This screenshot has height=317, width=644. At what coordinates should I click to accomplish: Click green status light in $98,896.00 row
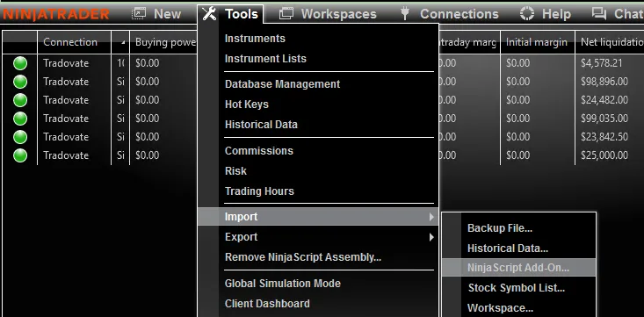click(20, 82)
